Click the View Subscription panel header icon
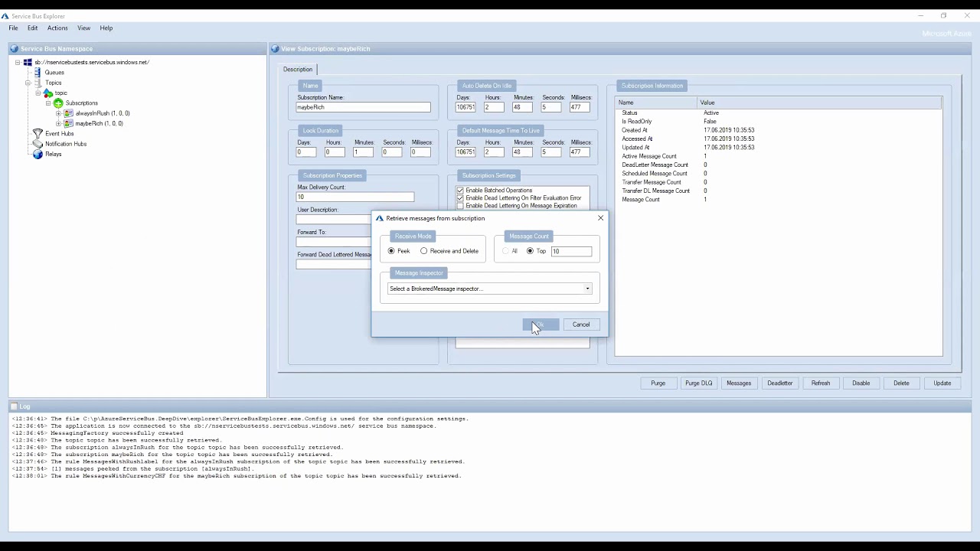This screenshot has width=980, height=551. tap(275, 49)
